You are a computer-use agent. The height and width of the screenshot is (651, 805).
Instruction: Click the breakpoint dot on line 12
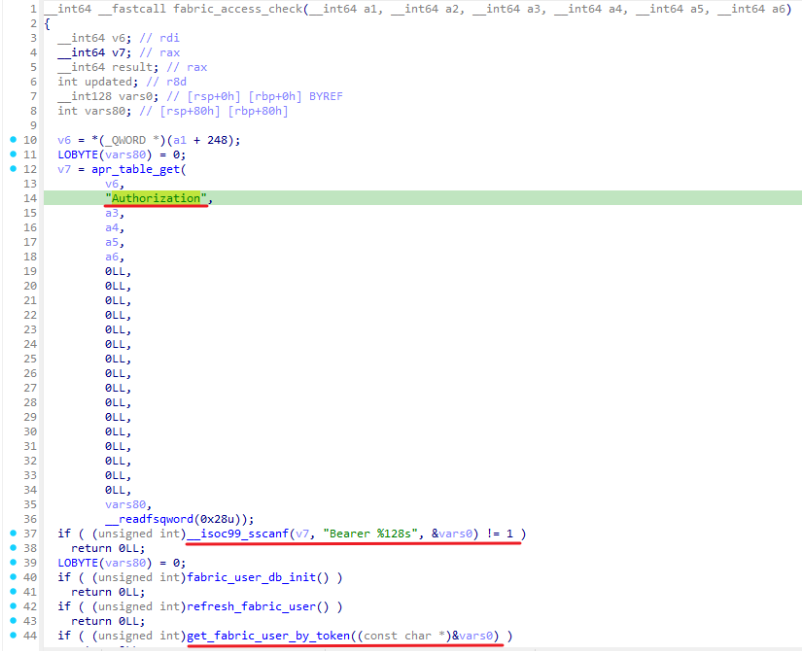13,168
